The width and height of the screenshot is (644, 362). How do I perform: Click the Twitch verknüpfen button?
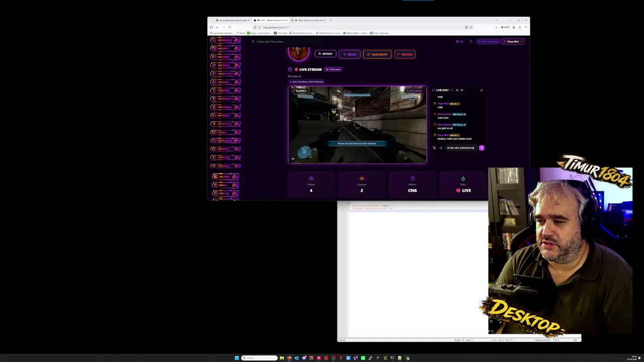[489, 42]
